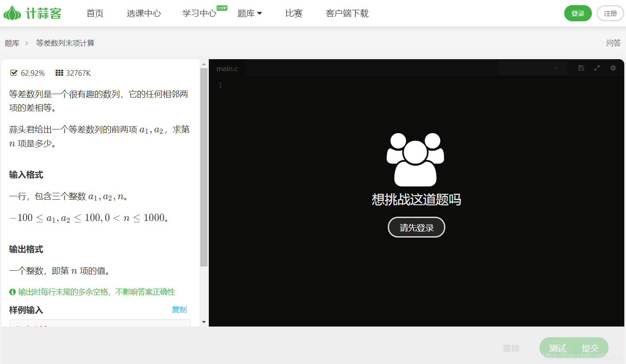Click the 32767K memory value

tap(78, 73)
